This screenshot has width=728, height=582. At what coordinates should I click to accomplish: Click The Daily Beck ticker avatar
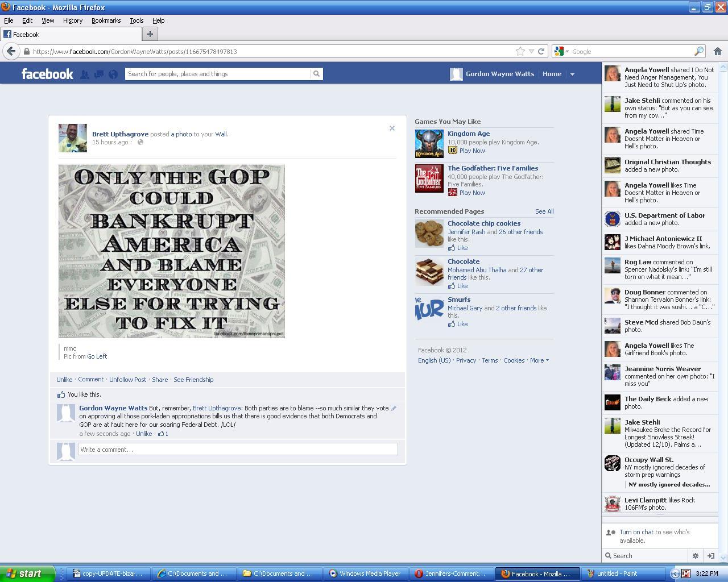(x=613, y=402)
